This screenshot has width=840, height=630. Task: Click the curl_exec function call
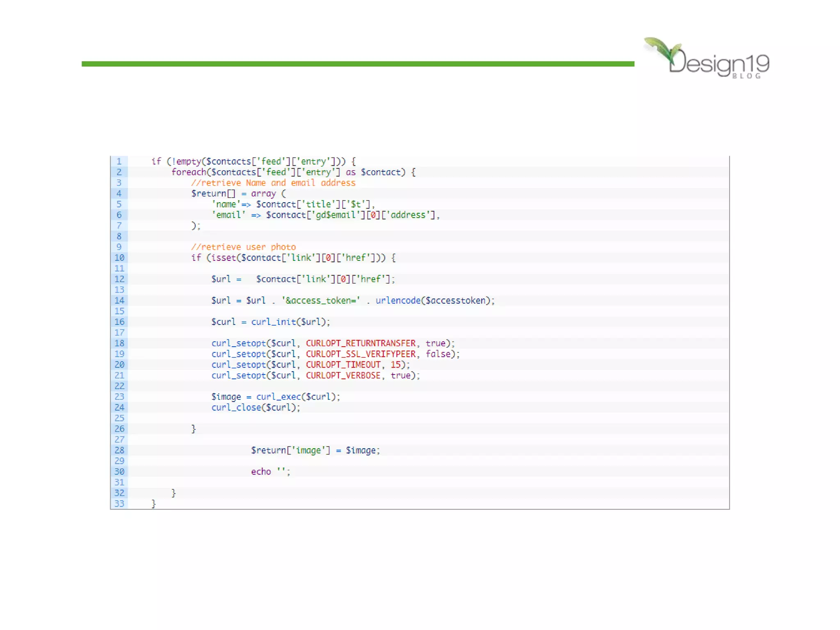[x=278, y=397]
